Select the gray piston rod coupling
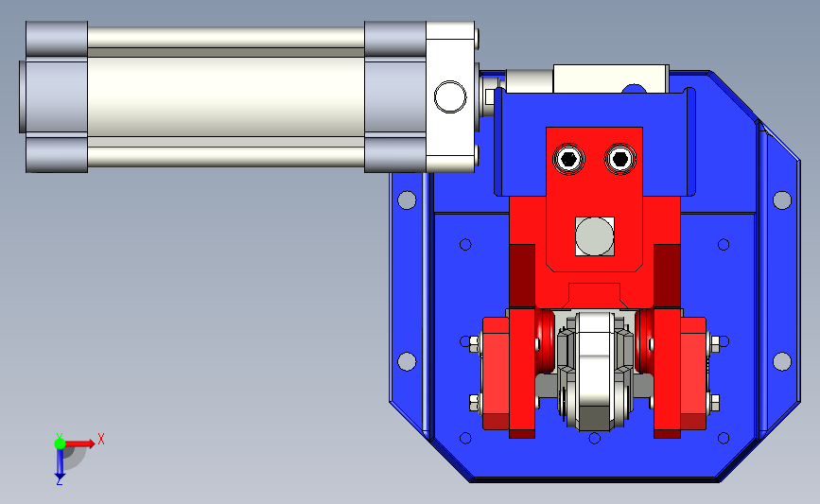Screen dimensions: 820x504 point(530,81)
